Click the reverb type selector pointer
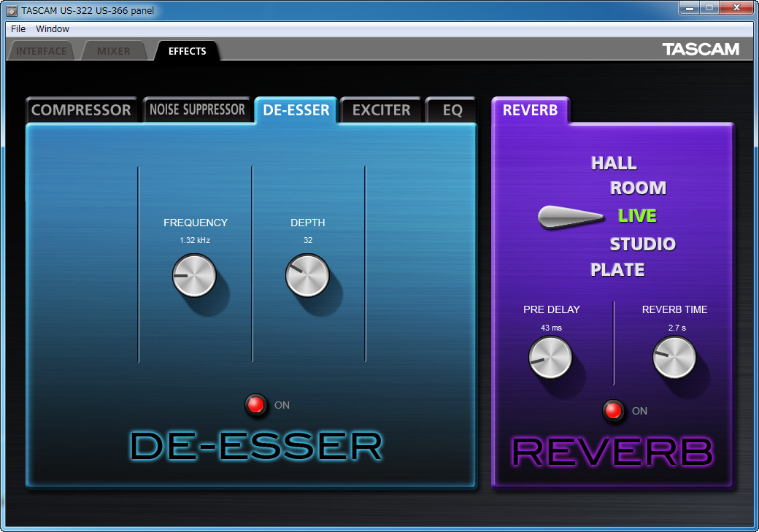This screenshot has width=759, height=532. click(x=571, y=217)
